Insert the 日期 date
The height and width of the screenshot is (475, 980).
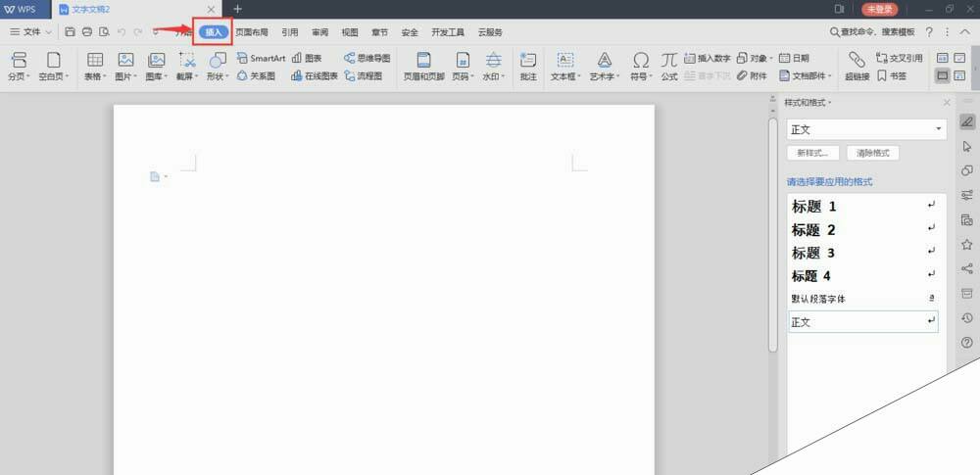(x=794, y=58)
